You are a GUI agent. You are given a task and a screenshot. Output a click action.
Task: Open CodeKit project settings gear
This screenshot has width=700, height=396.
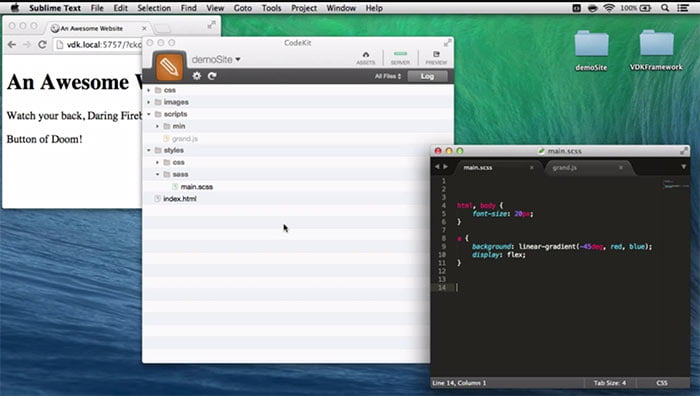(196, 76)
